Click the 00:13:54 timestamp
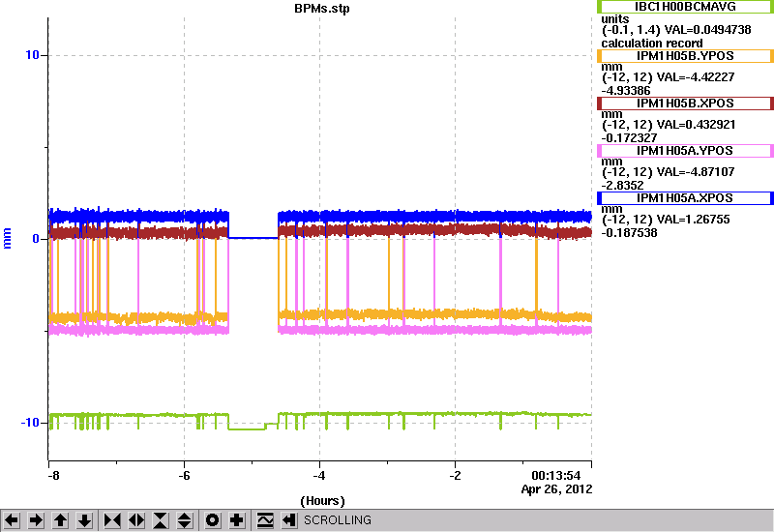 [555, 476]
